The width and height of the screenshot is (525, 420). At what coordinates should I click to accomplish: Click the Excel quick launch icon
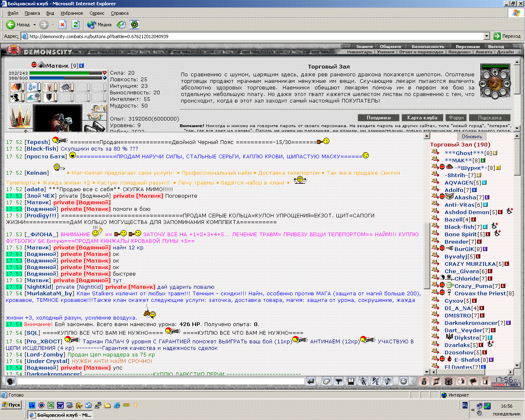(x=50, y=405)
